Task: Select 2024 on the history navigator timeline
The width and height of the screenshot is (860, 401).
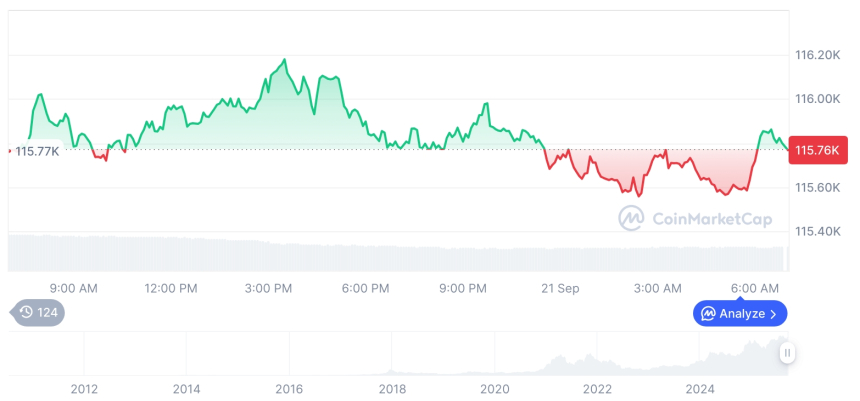Action: (x=700, y=388)
